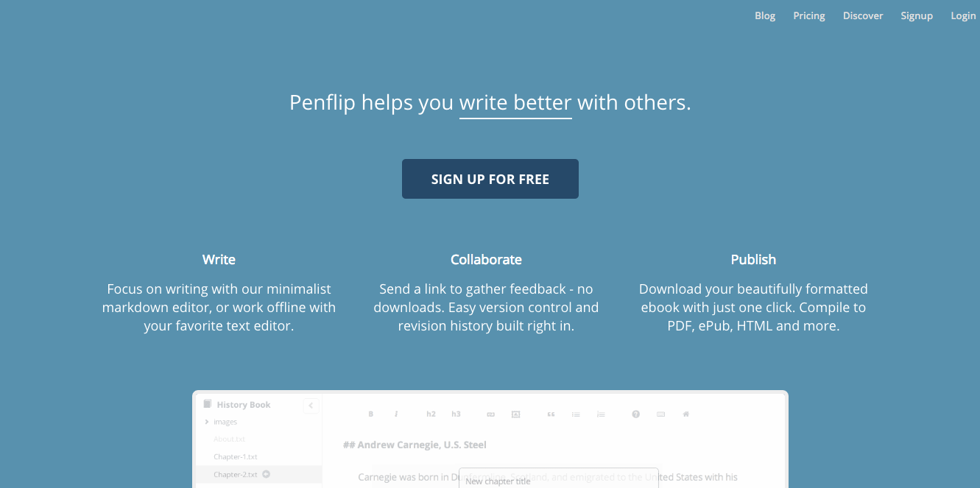
Task: Click the keyboard shortcuts icon
Action: pos(660,414)
